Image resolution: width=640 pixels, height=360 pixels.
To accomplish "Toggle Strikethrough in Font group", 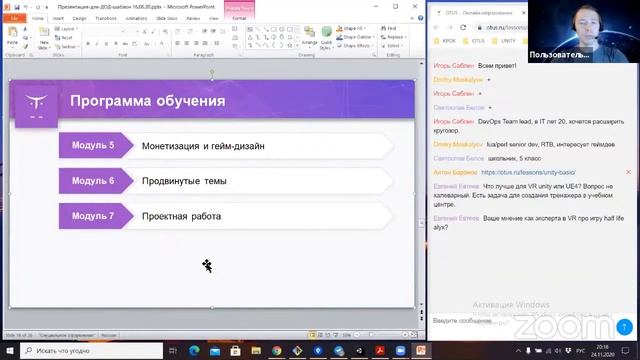I will click(x=125, y=44).
